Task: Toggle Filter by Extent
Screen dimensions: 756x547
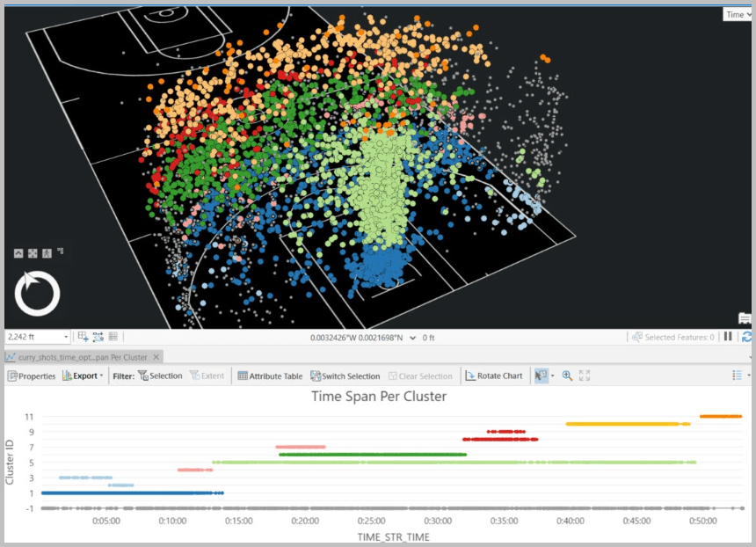Action: click(x=208, y=376)
